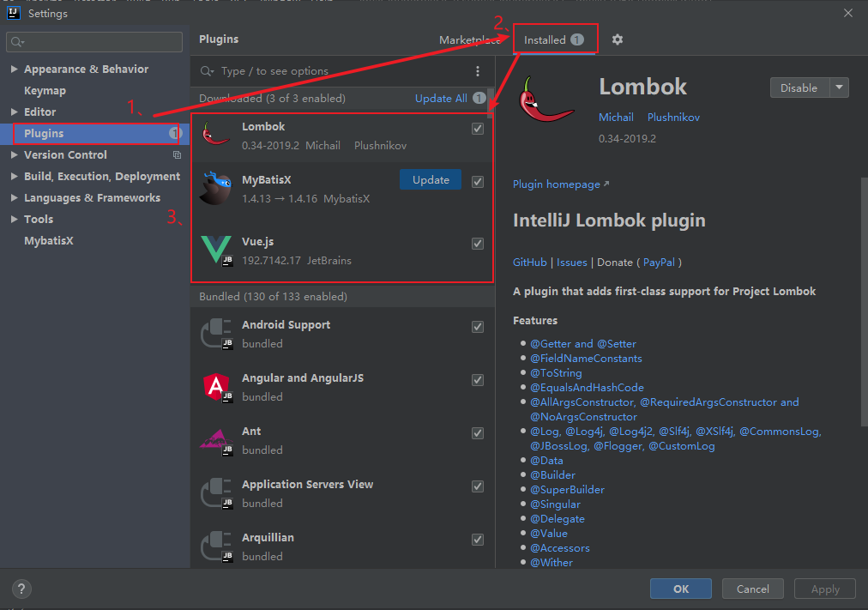This screenshot has width=868, height=610.
Task: Toggle the Arquillian plugin checkbox
Action: 478,539
